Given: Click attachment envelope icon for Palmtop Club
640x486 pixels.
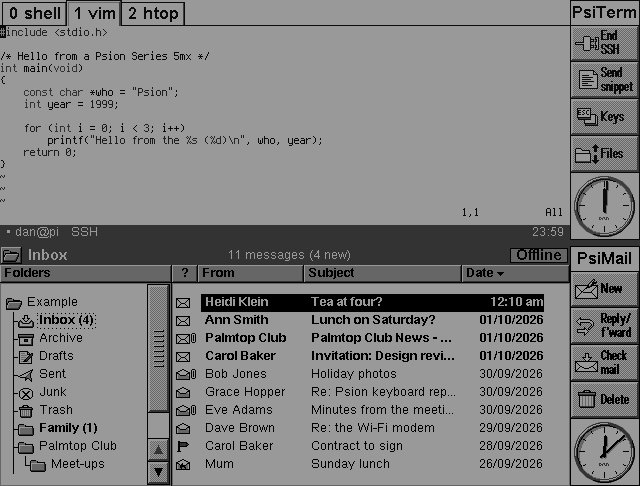Looking at the screenshot, I should click(x=186, y=339).
